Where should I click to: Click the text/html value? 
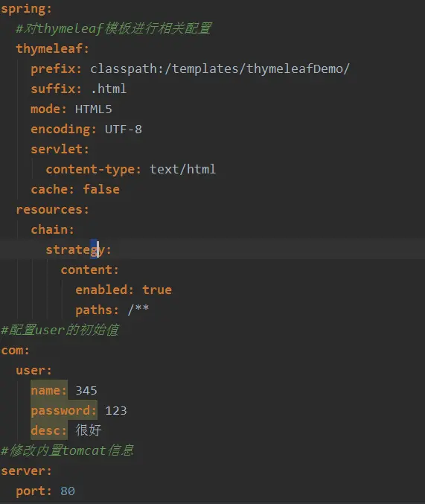(x=182, y=170)
